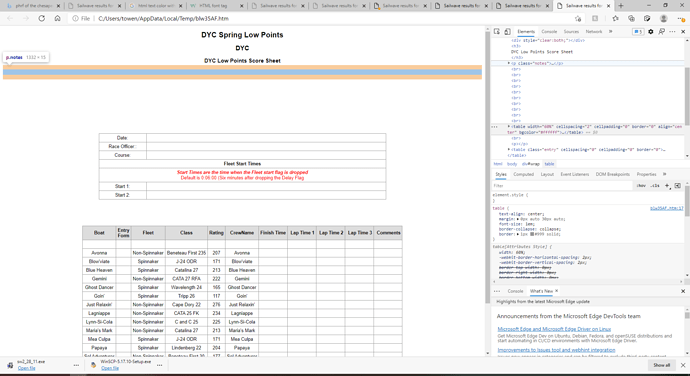Viewport: 690px width, 376px height.
Task: Toggle the computed styles sidebar icon
Action: (678, 186)
